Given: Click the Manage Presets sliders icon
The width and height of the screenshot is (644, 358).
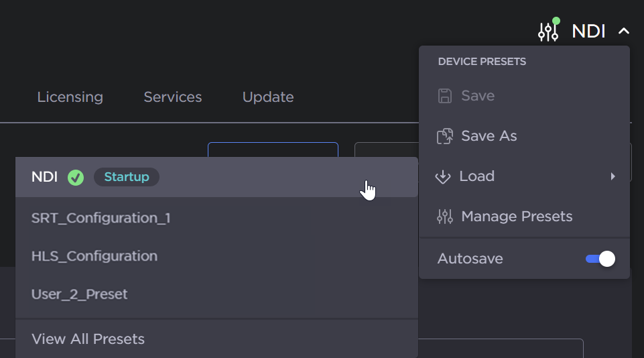Looking at the screenshot, I should point(445,217).
